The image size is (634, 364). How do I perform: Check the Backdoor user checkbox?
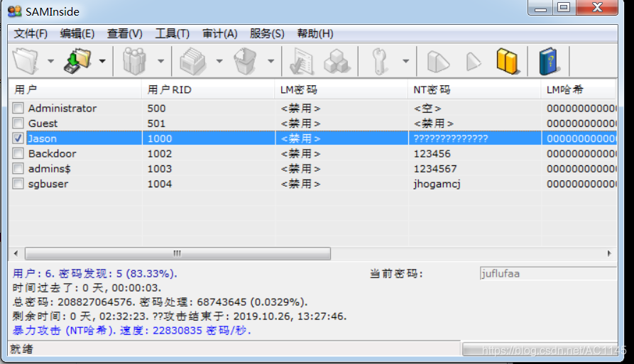click(18, 153)
